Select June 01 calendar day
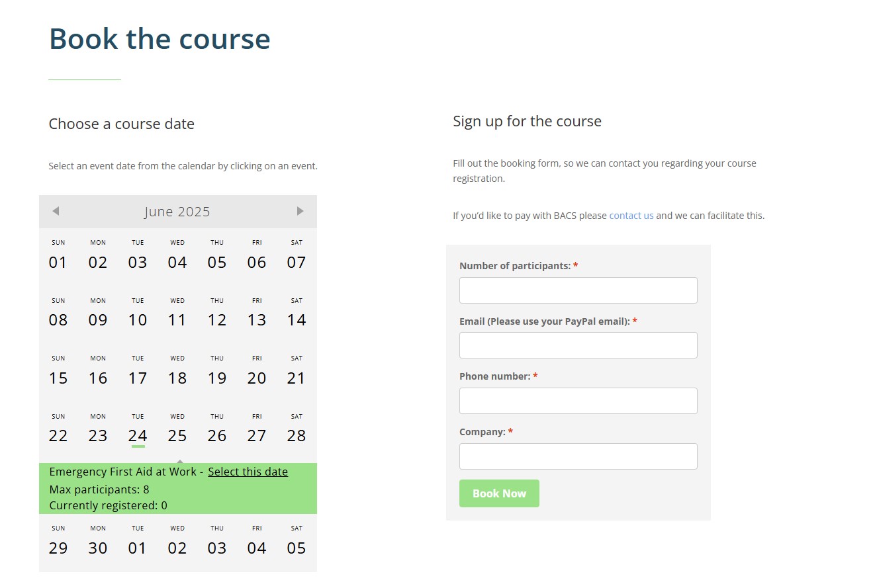 pos(58,263)
